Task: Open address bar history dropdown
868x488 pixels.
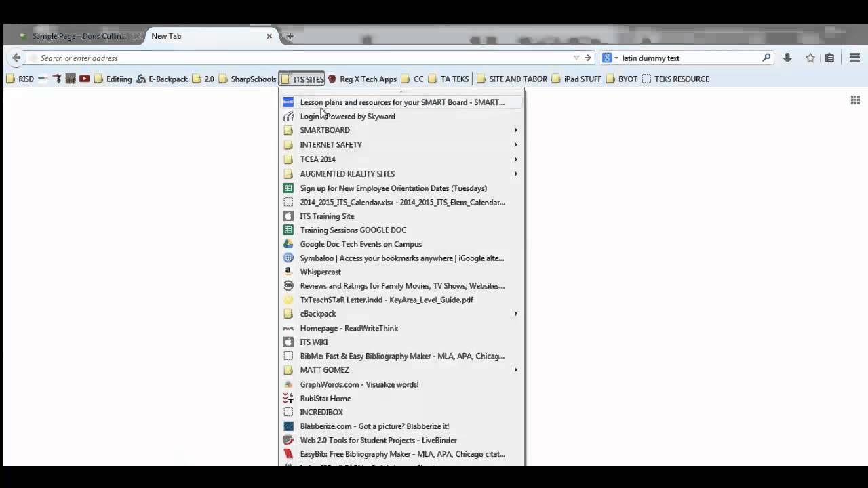Action: pos(576,58)
